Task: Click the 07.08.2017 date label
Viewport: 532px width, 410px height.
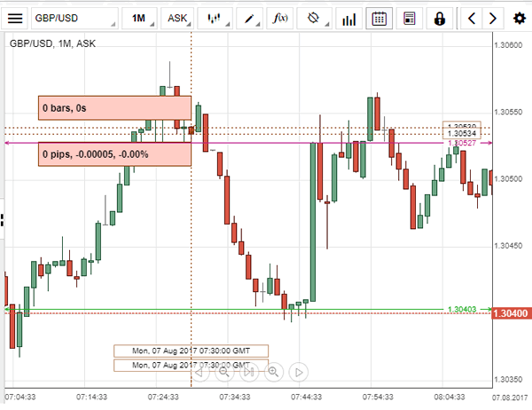Action: 510,398
